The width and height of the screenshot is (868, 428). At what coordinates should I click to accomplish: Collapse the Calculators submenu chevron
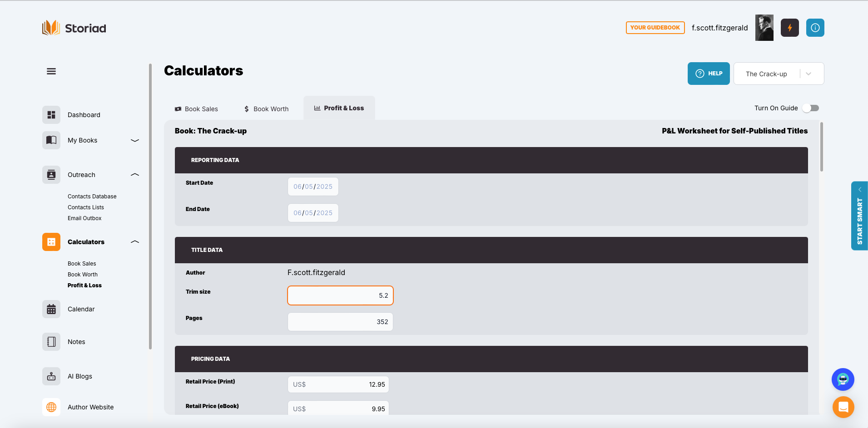(x=135, y=242)
